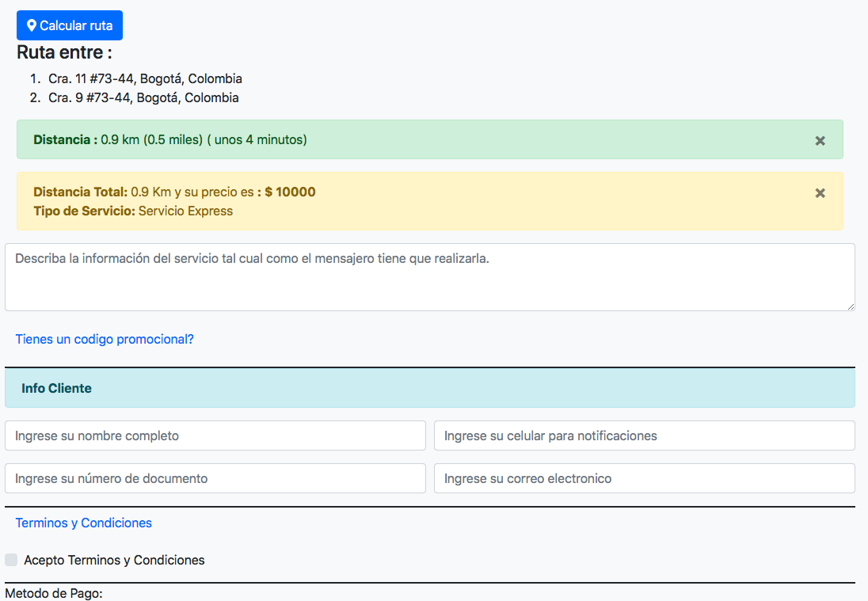Viewport: 868px width, 601px height.
Task: Click the Info Cliente section header
Action: click(x=56, y=388)
